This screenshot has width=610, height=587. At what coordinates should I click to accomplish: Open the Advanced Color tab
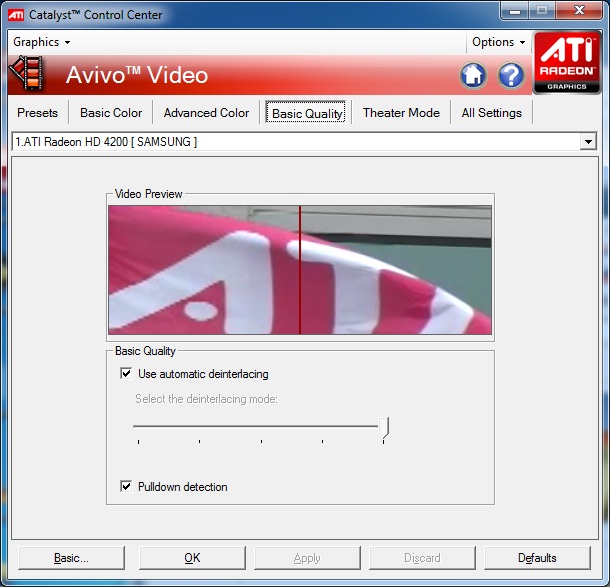coord(206,113)
